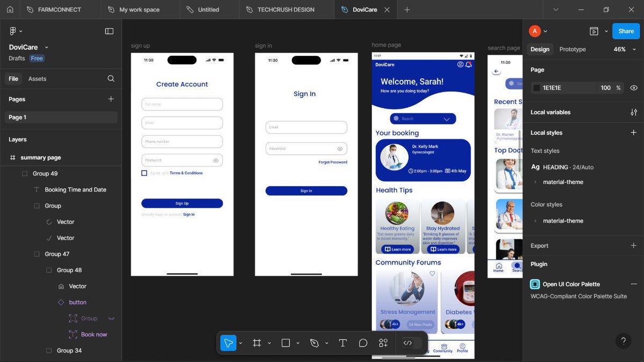644x362 pixels.
Task: Click the Share button
Action: coord(626,31)
